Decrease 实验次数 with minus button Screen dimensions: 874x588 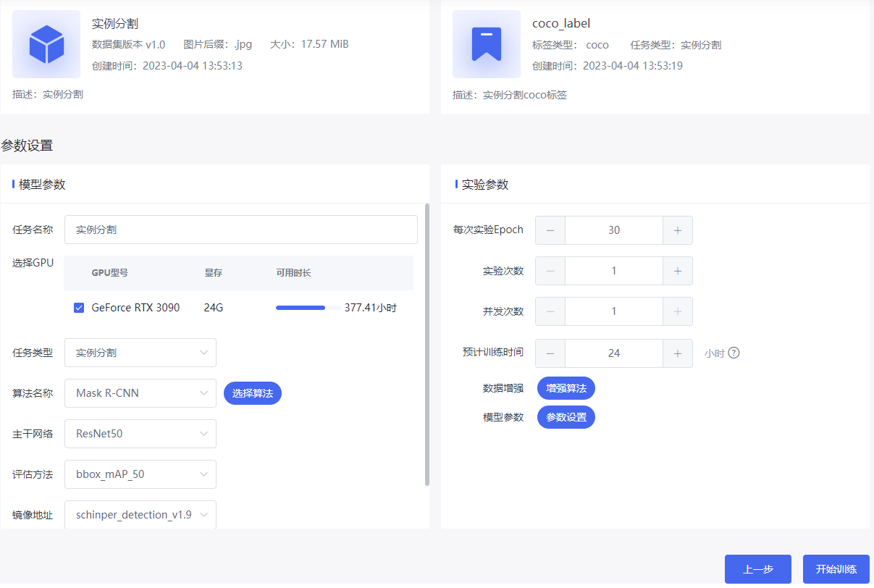click(x=550, y=271)
